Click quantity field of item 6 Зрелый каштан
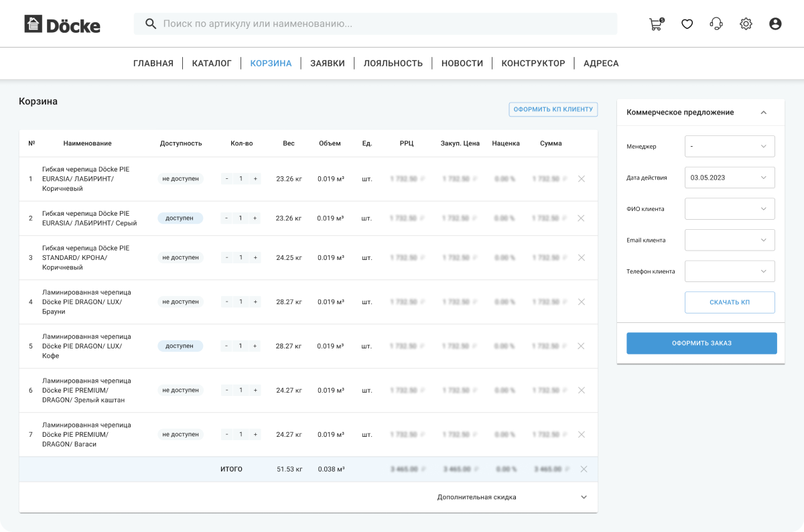804x532 pixels. pyautogui.click(x=241, y=390)
